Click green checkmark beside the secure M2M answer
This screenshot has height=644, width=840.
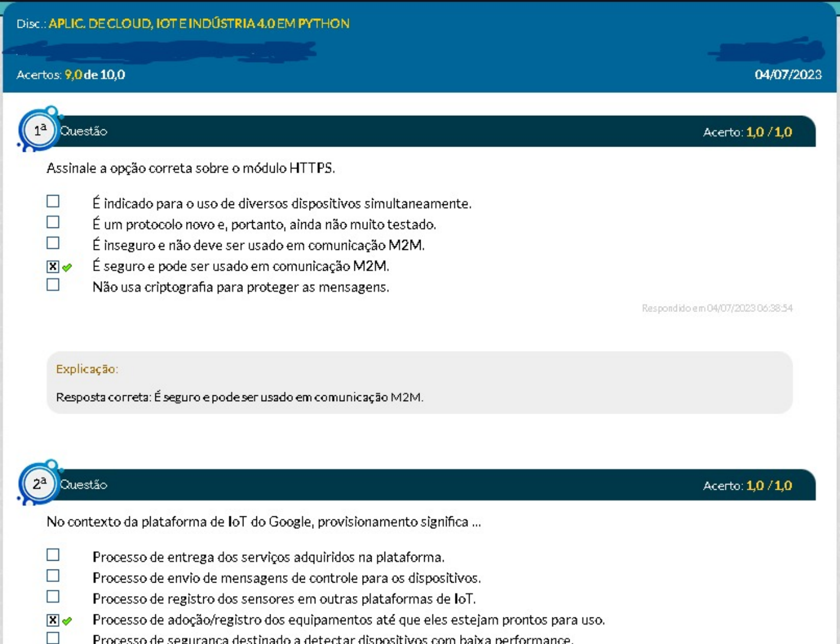pos(67,268)
